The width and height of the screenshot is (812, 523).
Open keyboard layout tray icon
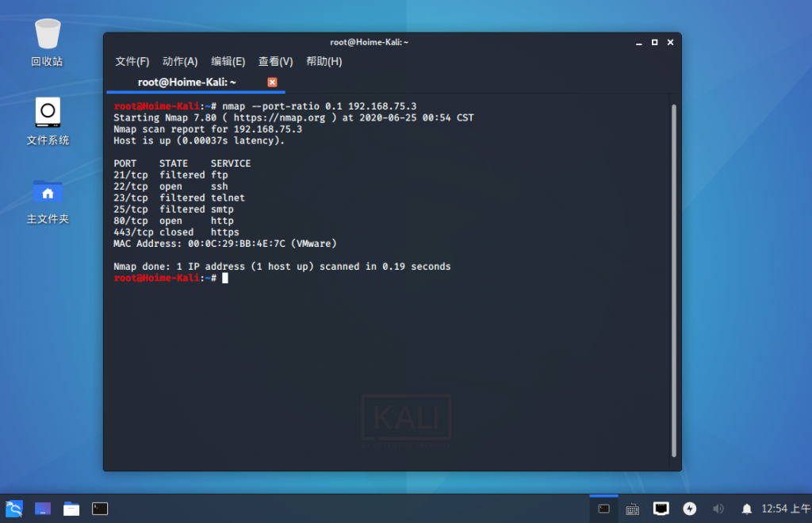[x=632, y=509]
